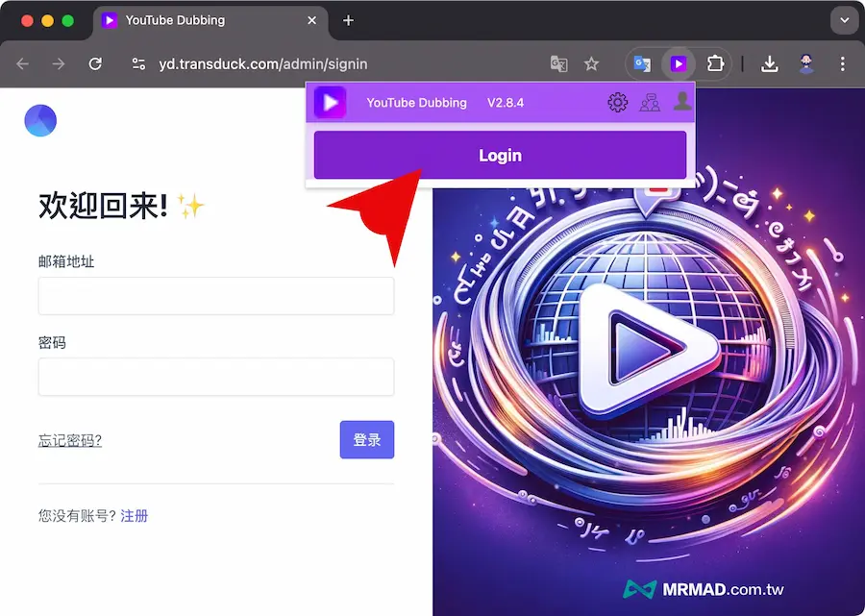Viewport: 865px width, 616px height.
Task: Open the Chrome three-dot menu
Action: coord(843,64)
